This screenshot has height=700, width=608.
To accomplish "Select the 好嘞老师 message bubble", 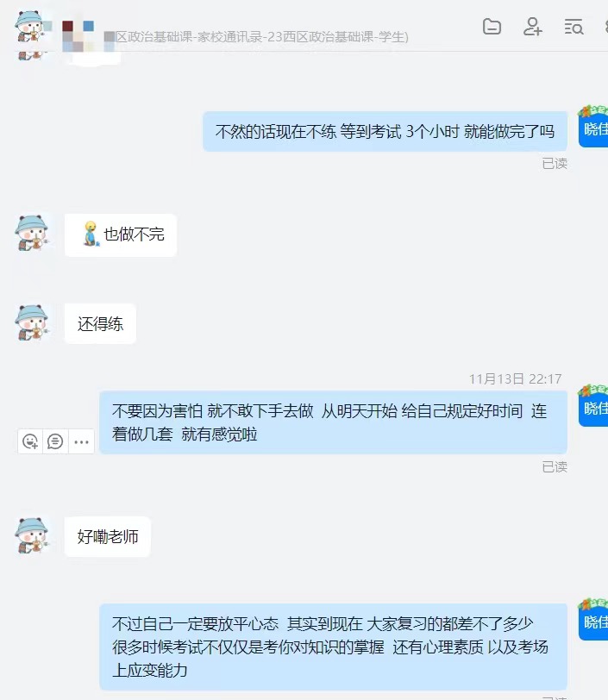I will pos(107,536).
